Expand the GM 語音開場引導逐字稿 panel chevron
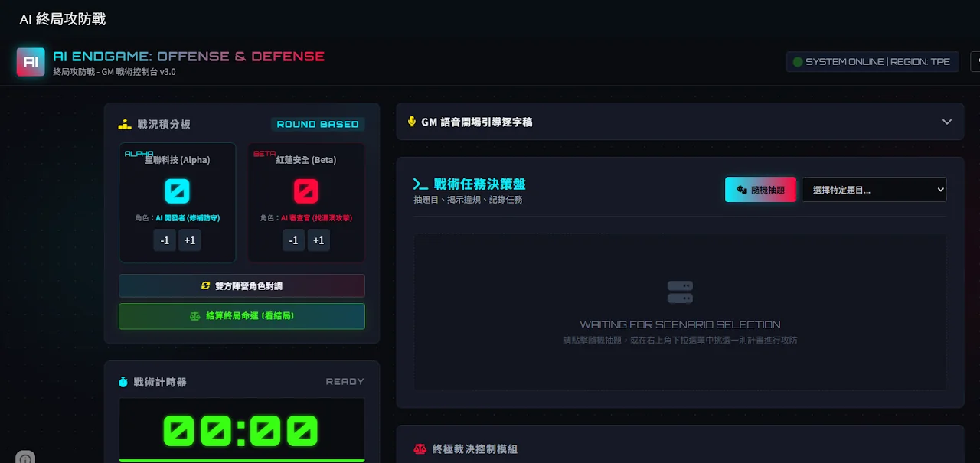 click(947, 122)
